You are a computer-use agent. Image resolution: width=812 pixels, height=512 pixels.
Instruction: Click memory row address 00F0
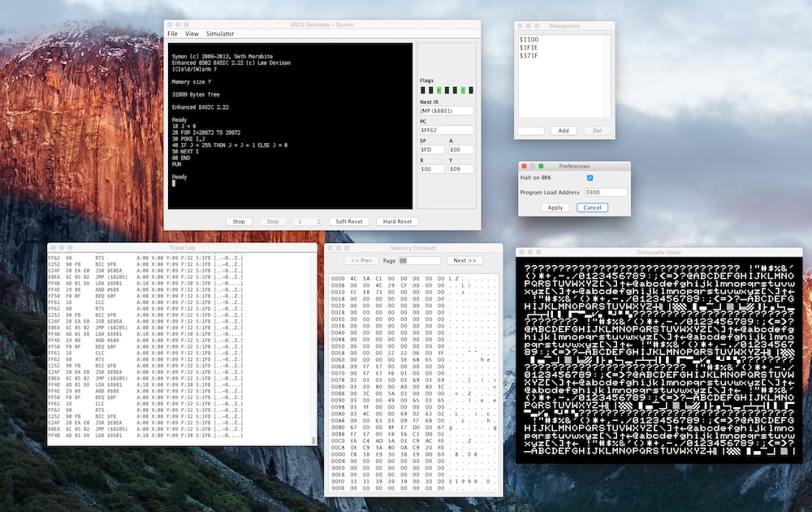tap(338, 481)
